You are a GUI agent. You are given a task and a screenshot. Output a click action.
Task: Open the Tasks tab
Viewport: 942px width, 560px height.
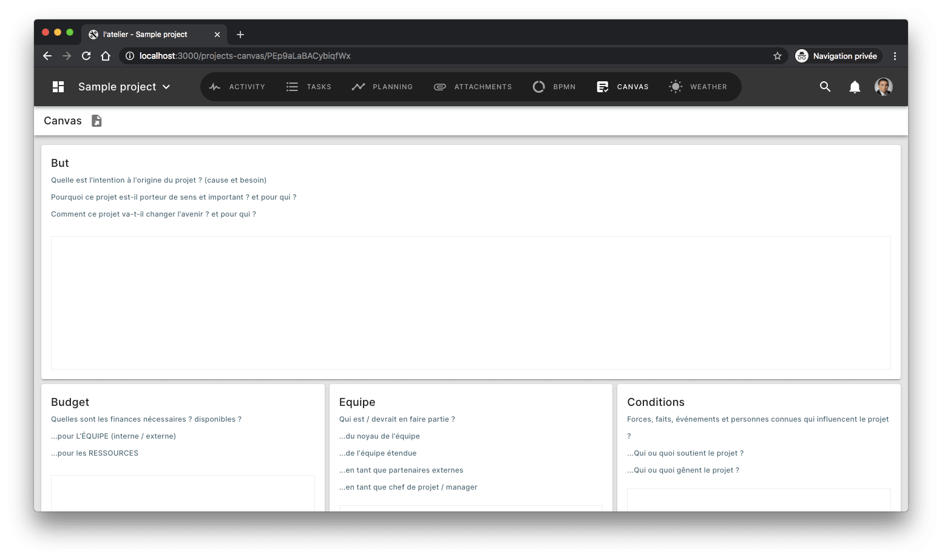point(309,87)
